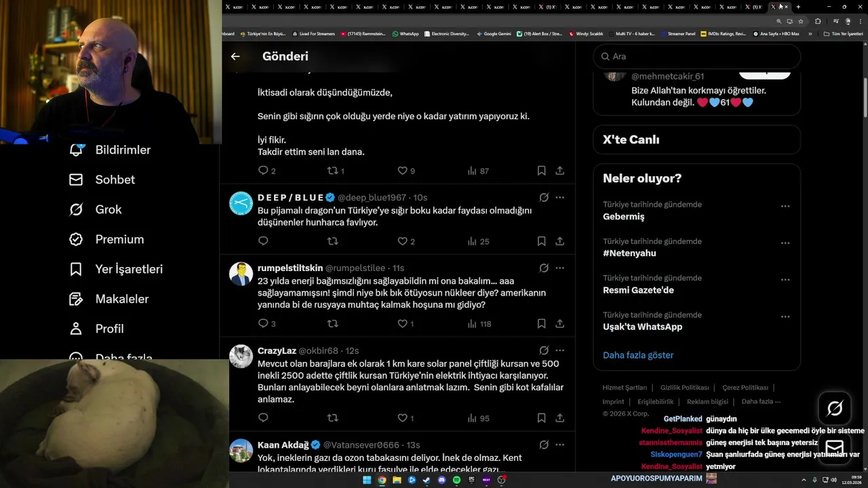Show more trends via Daha fazla göster

point(638,355)
